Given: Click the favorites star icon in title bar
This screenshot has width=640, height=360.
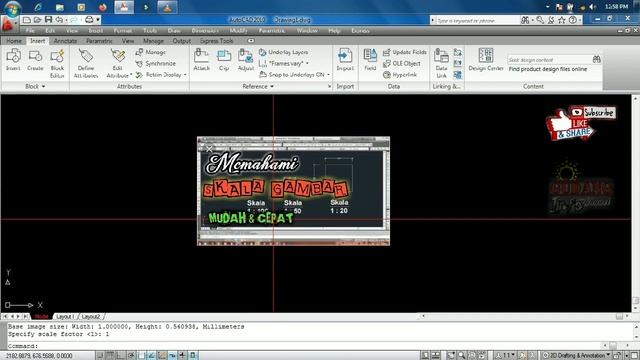Looking at the screenshot, I should pos(562,20).
